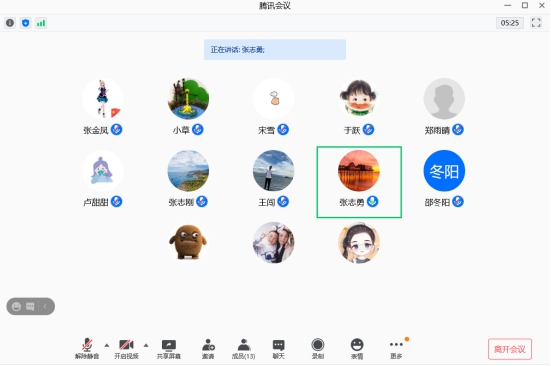Click muted mic icon beside 卢甜甜

coord(116,202)
